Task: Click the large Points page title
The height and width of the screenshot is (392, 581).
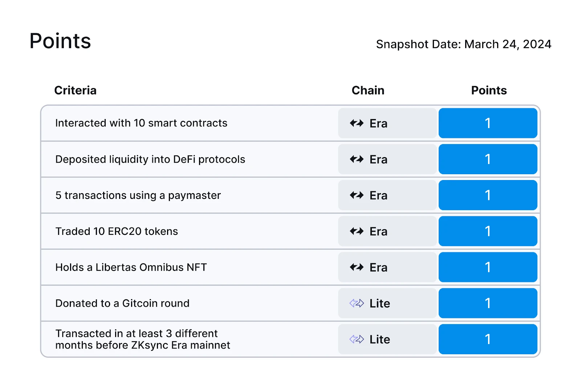Action: pyautogui.click(x=60, y=41)
